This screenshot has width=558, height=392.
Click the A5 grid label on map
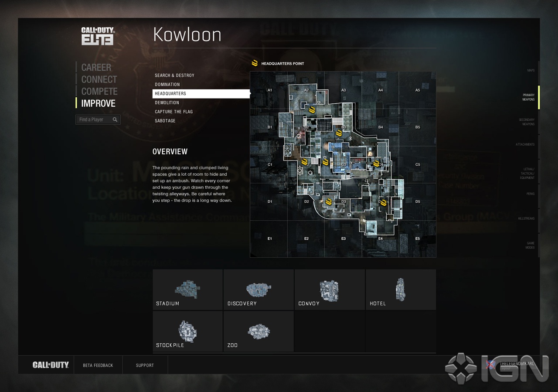coord(418,90)
